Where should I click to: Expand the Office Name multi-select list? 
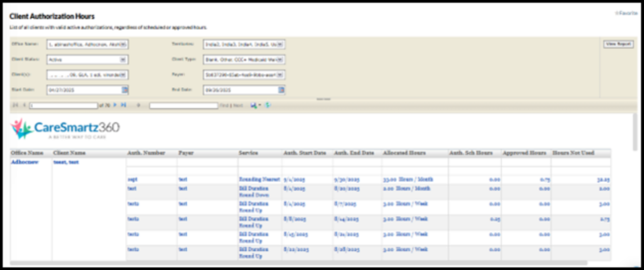click(124, 44)
